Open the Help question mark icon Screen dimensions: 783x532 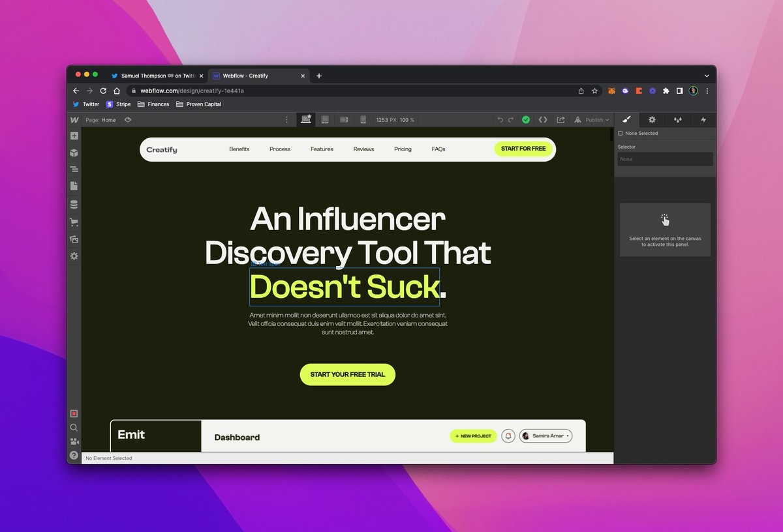[x=74, y=455]
